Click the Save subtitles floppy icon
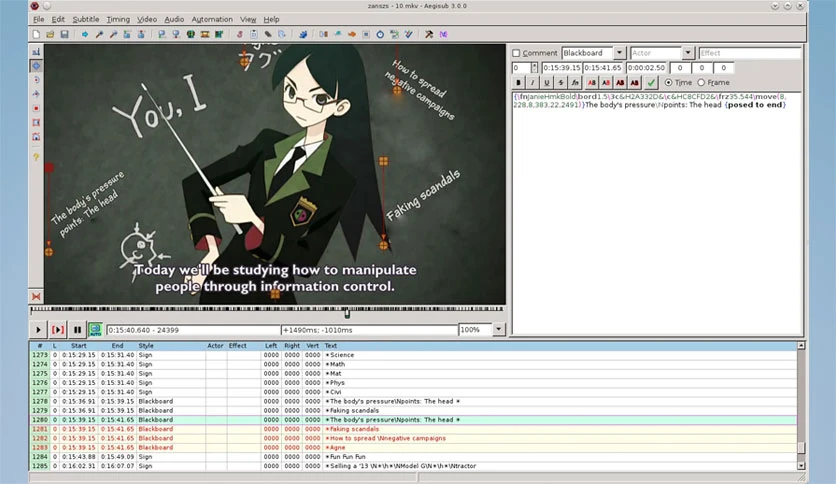This screenshot has width=836, height=484. (65, 34)
